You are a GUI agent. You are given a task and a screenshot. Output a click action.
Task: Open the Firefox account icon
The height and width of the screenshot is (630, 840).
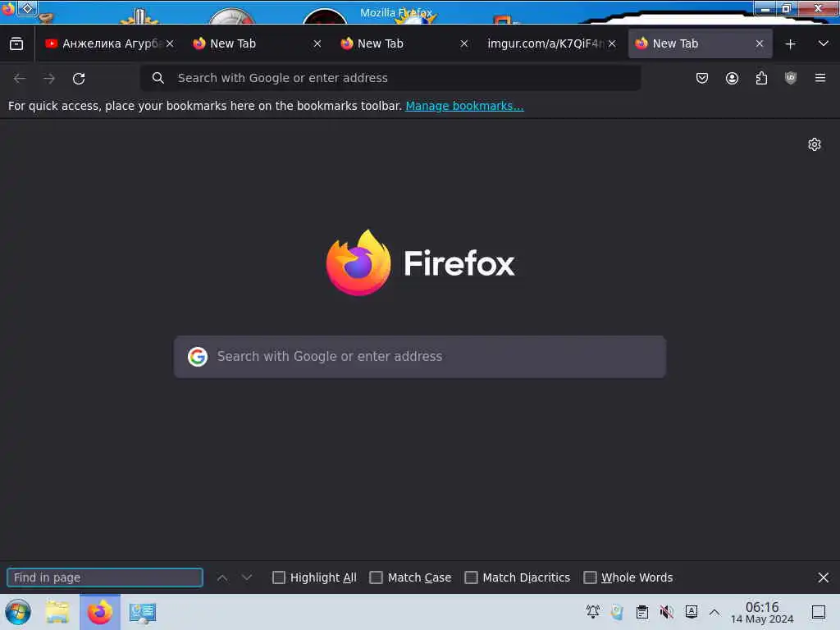click(x=732, y=78)
